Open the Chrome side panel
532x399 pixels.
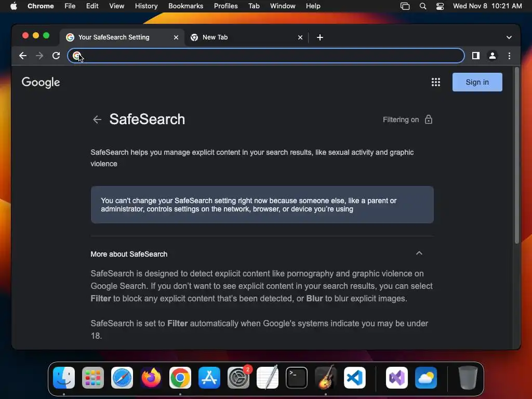point(476,56)
